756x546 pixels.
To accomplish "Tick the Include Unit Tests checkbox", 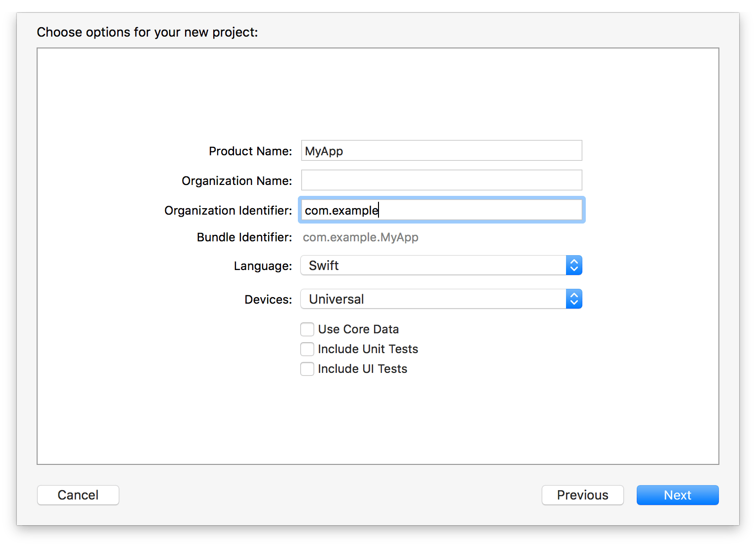I will pos(307,349).
